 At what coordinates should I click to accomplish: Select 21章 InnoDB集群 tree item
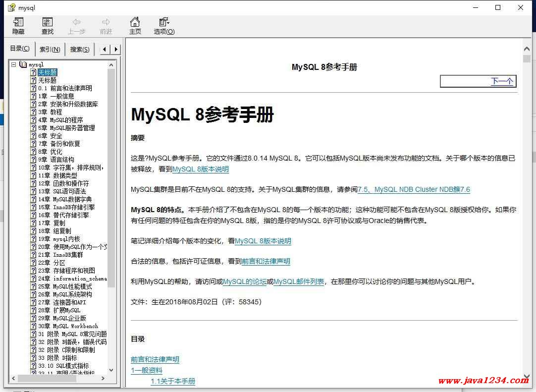pyautogui.click(x=60, y=255)
